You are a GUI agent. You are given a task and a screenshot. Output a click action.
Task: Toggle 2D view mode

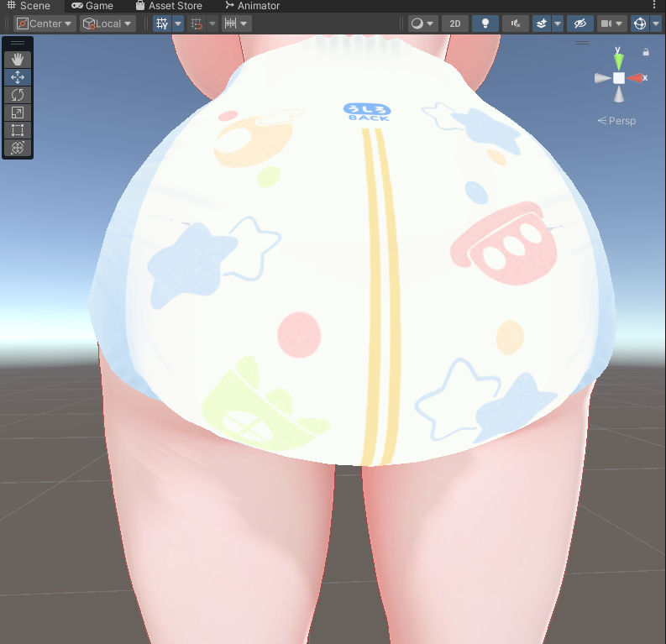pos(455,24)
